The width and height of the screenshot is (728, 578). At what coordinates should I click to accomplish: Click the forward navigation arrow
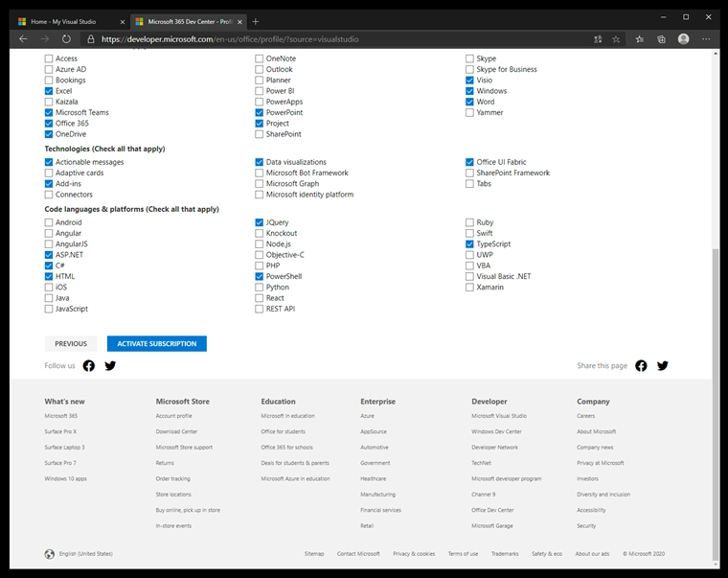point(45,39)
